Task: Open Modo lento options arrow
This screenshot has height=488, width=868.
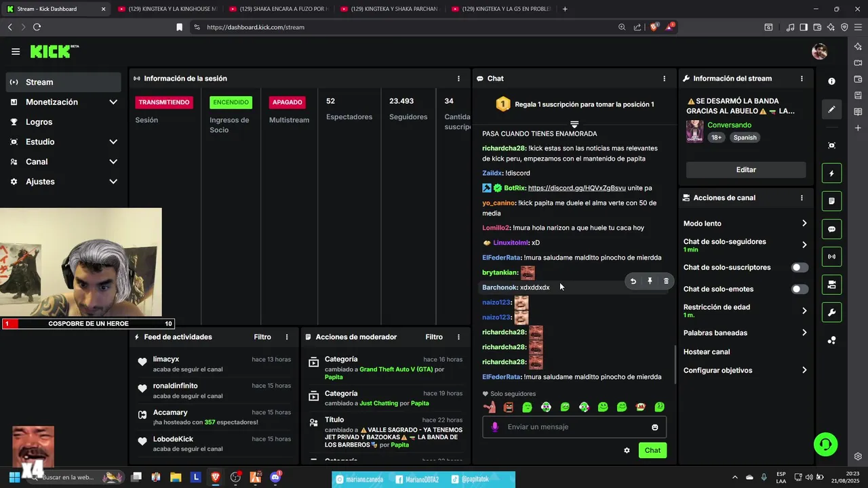Action: tap(804, 224)
